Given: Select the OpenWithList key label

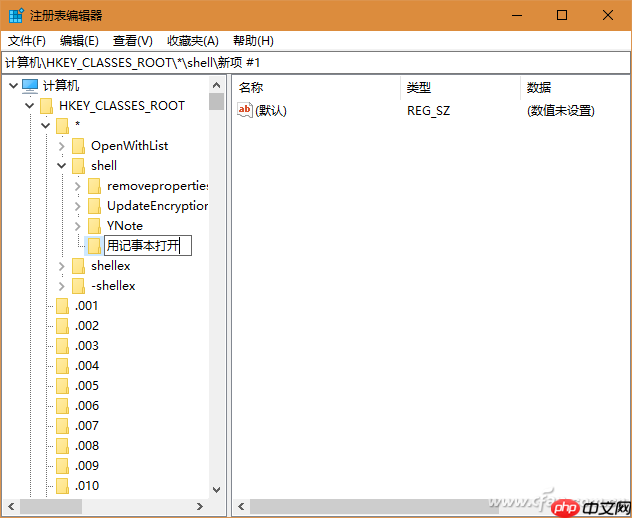Looking at the screenshot, I should coord(130,146).
